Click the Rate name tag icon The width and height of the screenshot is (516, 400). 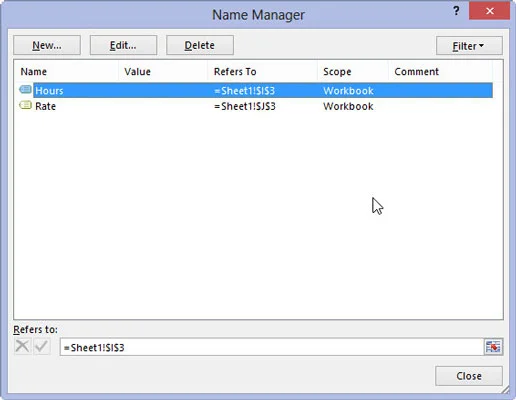25,105
